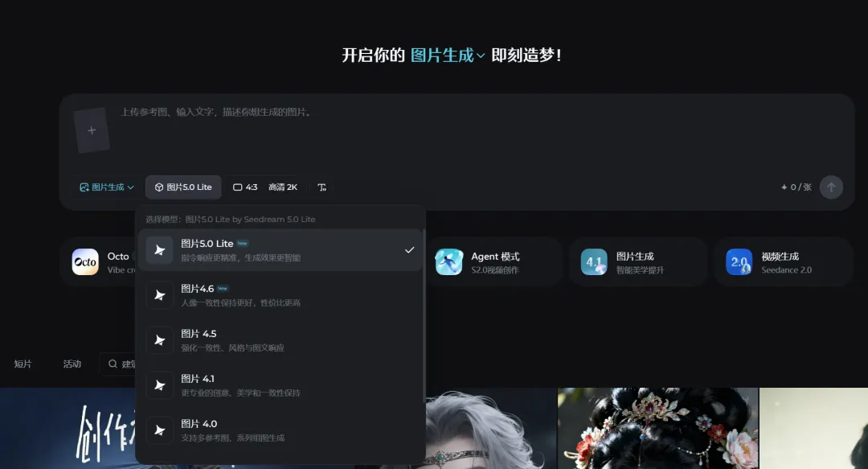Click the send arrow button
The image size is (868, 469).
coord(831,187)
